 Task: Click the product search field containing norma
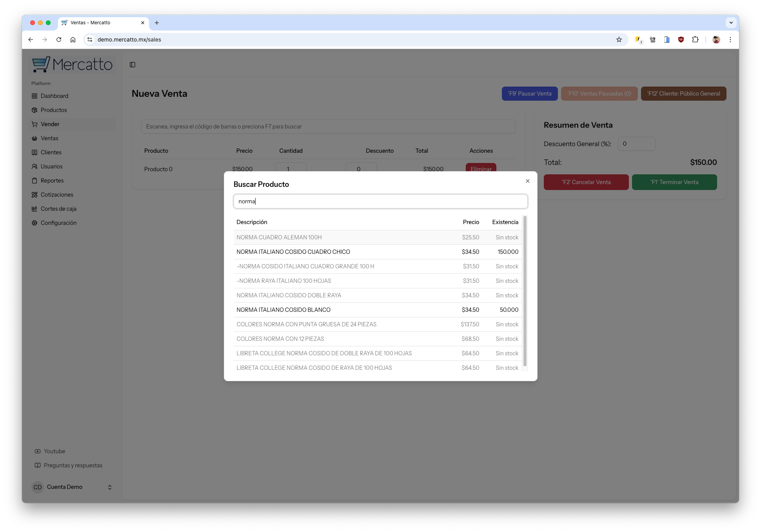pos(380,201)
